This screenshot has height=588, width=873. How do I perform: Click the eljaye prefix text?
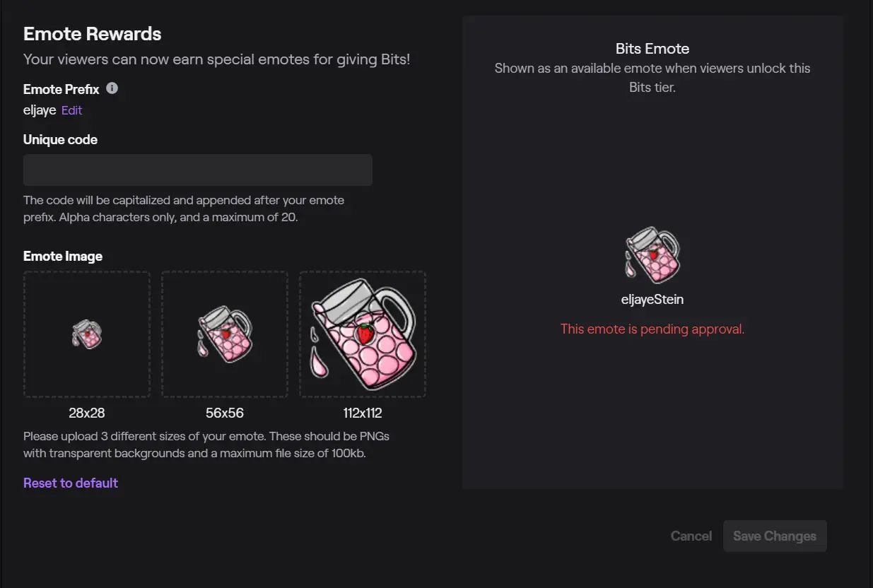[x=40, y=111]
